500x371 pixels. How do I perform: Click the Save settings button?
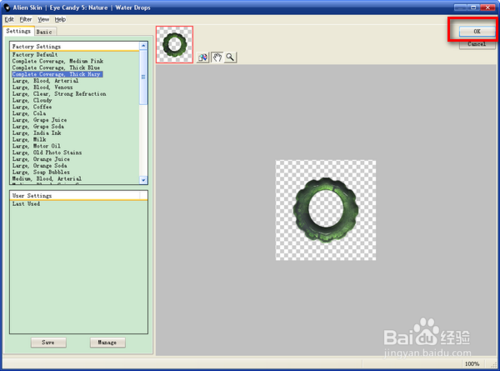[x=48, y=342]
